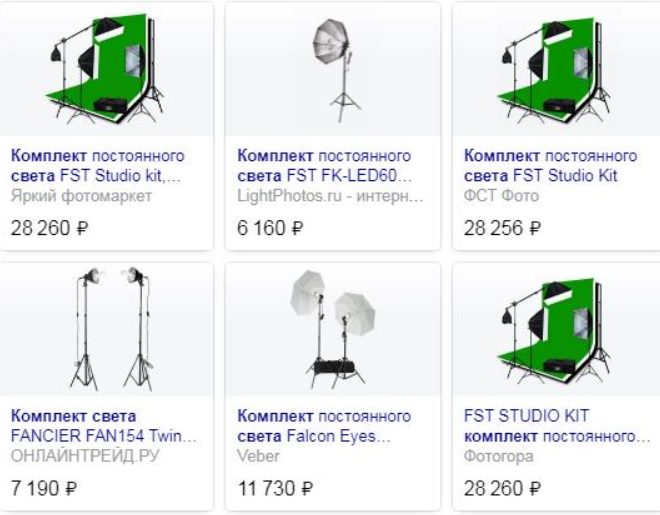The height and width of the screenshot is (515, 660).
Task: Click the octagonal softbox FST FK-LED60 image
Action: click(333, 69)
